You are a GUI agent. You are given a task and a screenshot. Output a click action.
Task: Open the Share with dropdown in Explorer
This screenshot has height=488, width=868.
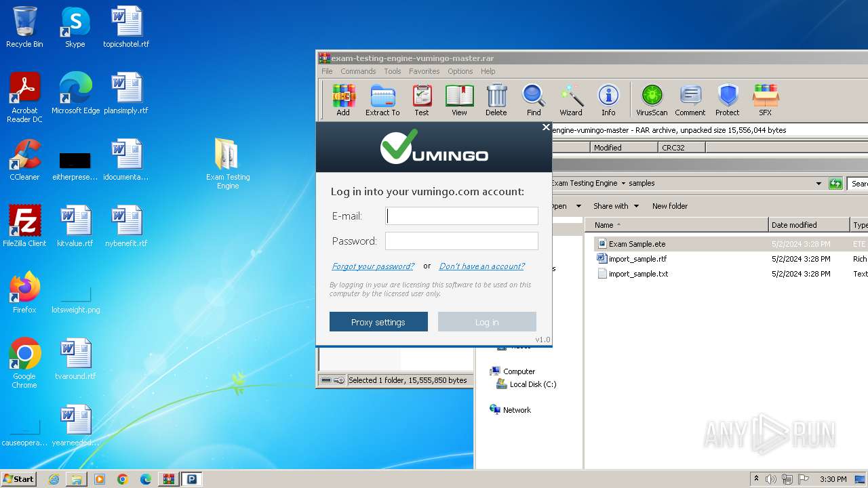point(616,206)
